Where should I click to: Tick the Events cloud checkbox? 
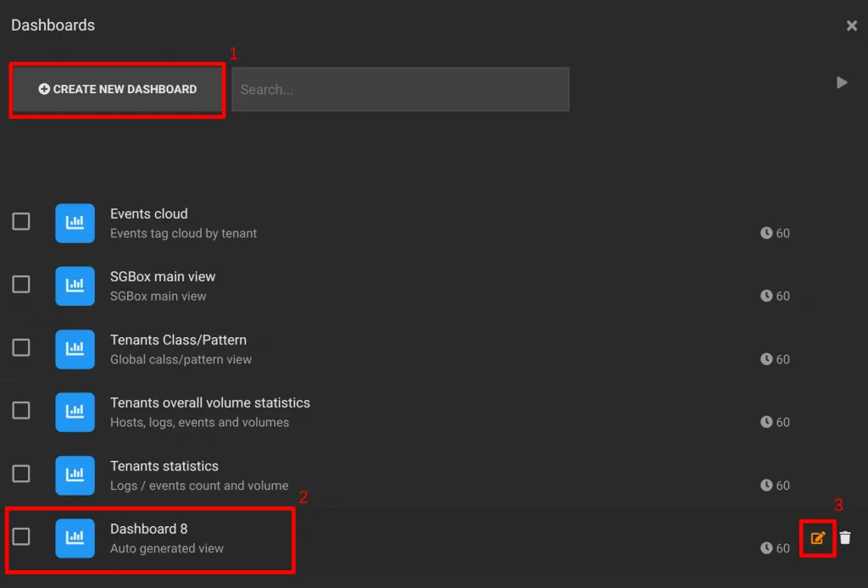coord(21,221)
